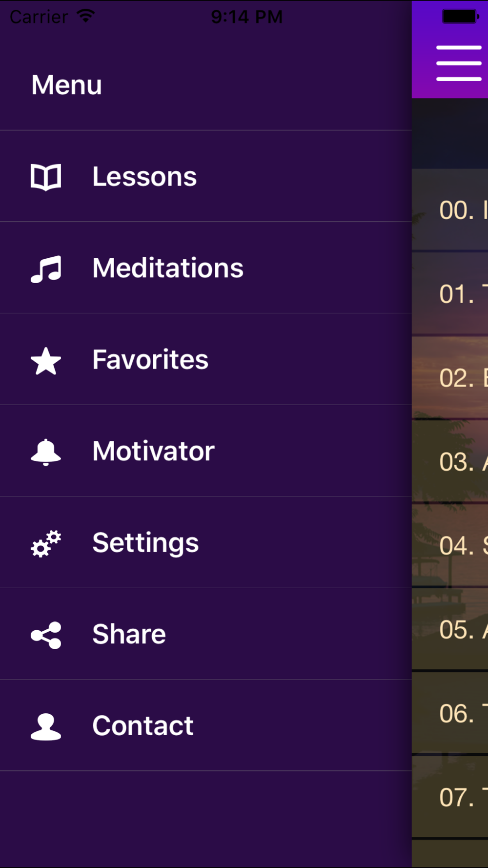Click the person Contact icon
488x868 pixels.
[x=46, y=726]
